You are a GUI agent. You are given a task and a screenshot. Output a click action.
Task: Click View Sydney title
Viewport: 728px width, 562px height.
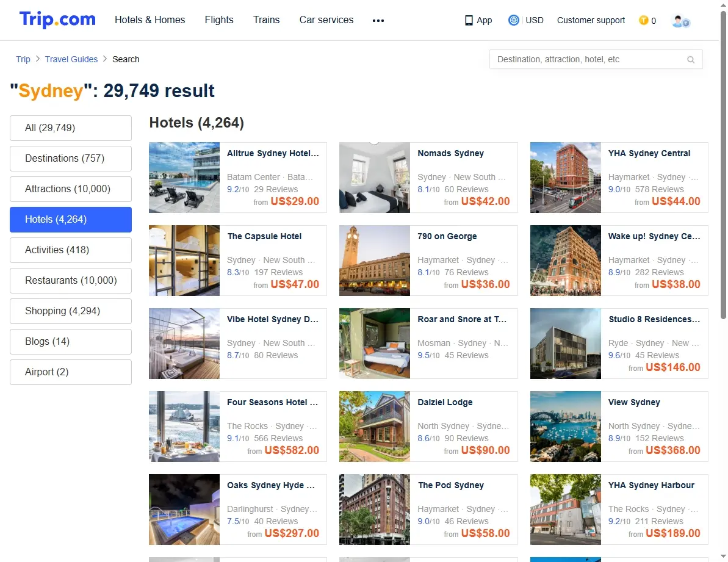[x=634, y=402]
